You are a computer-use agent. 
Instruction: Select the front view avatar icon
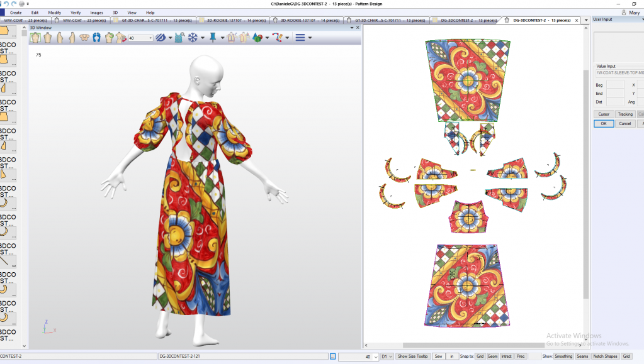36,38
